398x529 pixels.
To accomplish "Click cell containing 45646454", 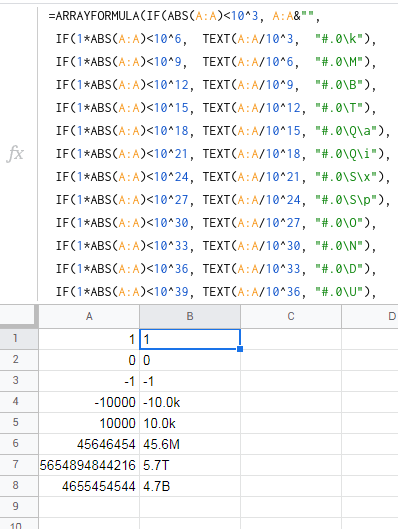I will pyautogui.click(x=89, y=444).
